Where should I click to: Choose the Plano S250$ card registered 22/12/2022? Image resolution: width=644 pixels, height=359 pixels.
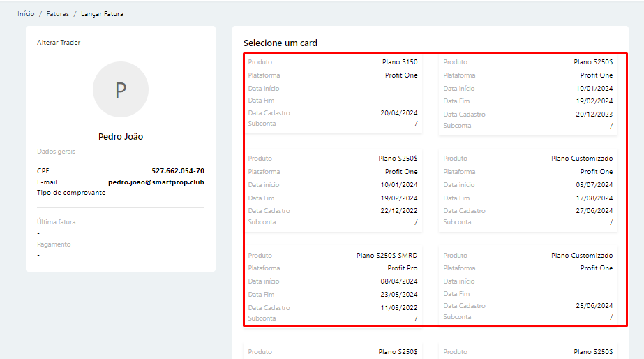click(333, 191)
